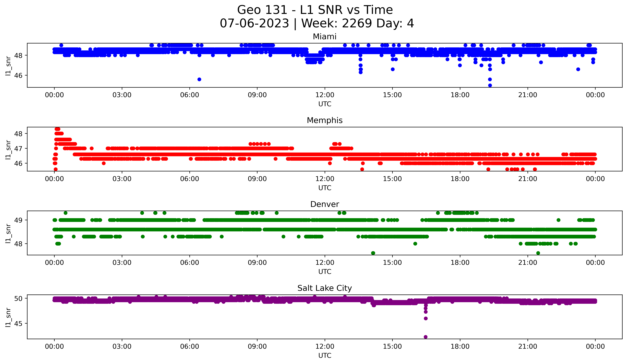Click the Denver subplot title
Screen dimensions: 627x364
point(324,204)
